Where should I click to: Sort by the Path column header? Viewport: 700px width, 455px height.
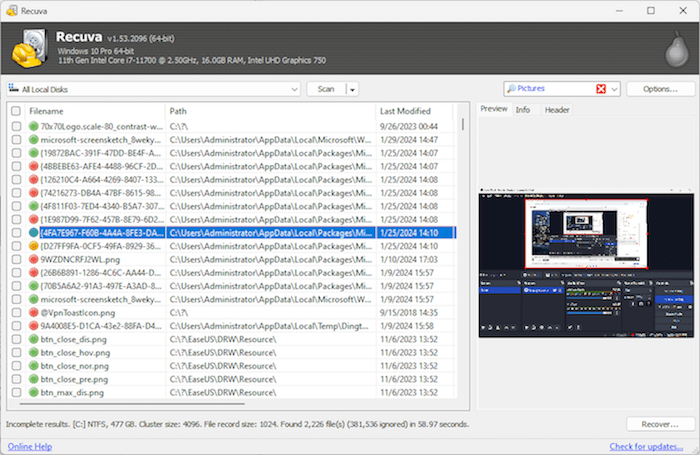pos(270,111)
